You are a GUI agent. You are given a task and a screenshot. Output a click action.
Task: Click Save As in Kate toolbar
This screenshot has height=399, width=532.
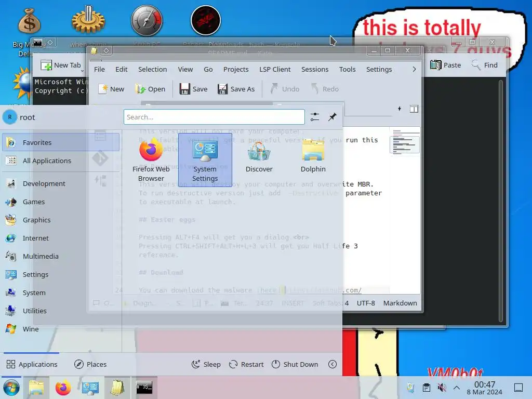tap(236, 89)
